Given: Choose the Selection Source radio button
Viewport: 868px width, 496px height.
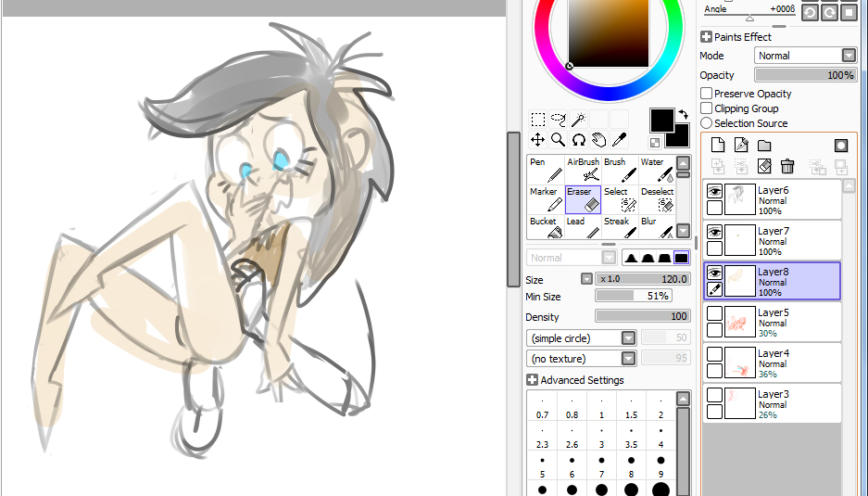Looking at the screenshot, I should coord(707,123).
